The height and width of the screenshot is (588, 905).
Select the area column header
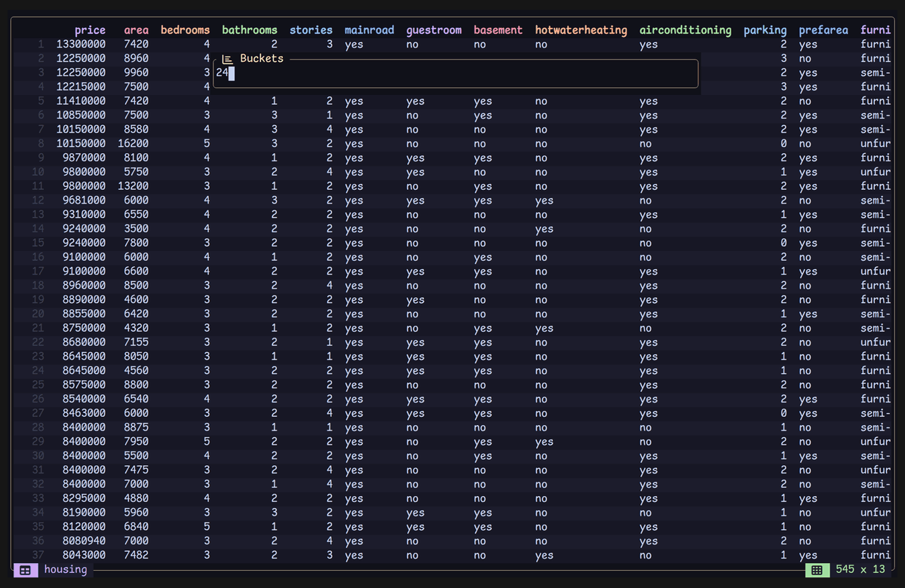point(137,30)
